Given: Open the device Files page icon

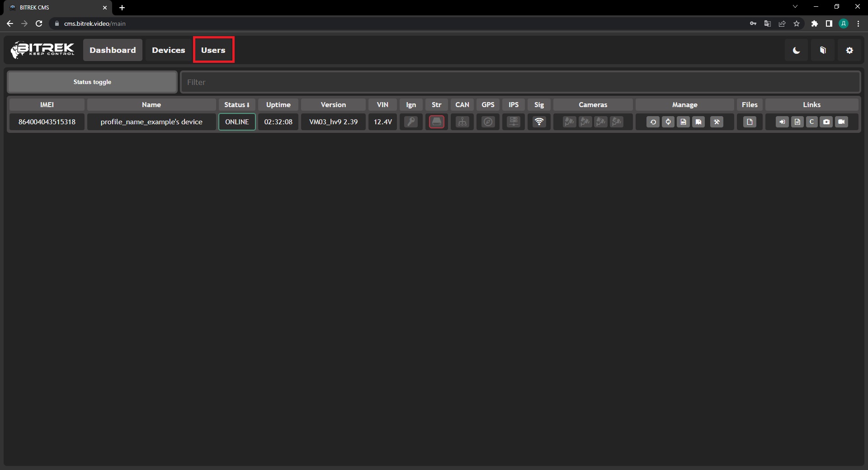Looking at the screenshot, I should [750, 122].
